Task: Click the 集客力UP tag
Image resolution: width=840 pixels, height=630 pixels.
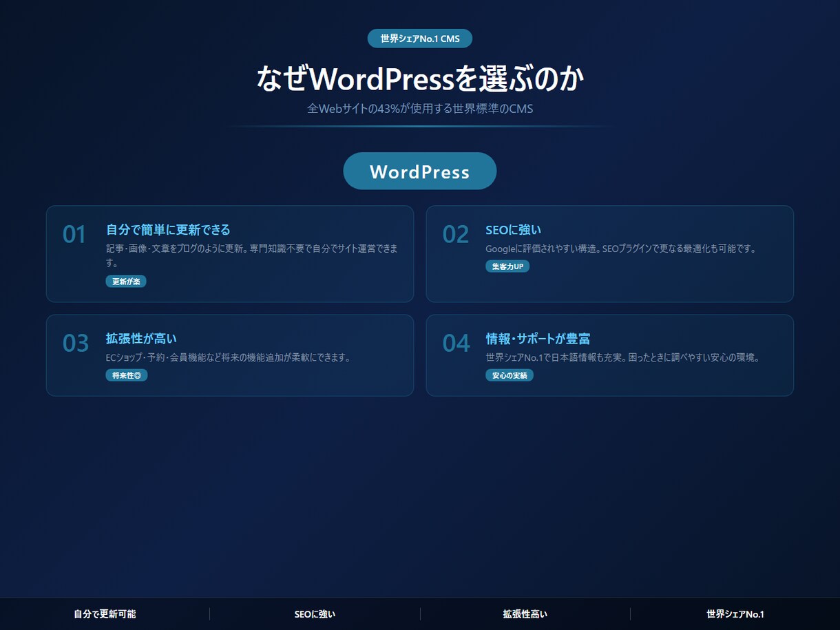Action: tap(507, 266)
